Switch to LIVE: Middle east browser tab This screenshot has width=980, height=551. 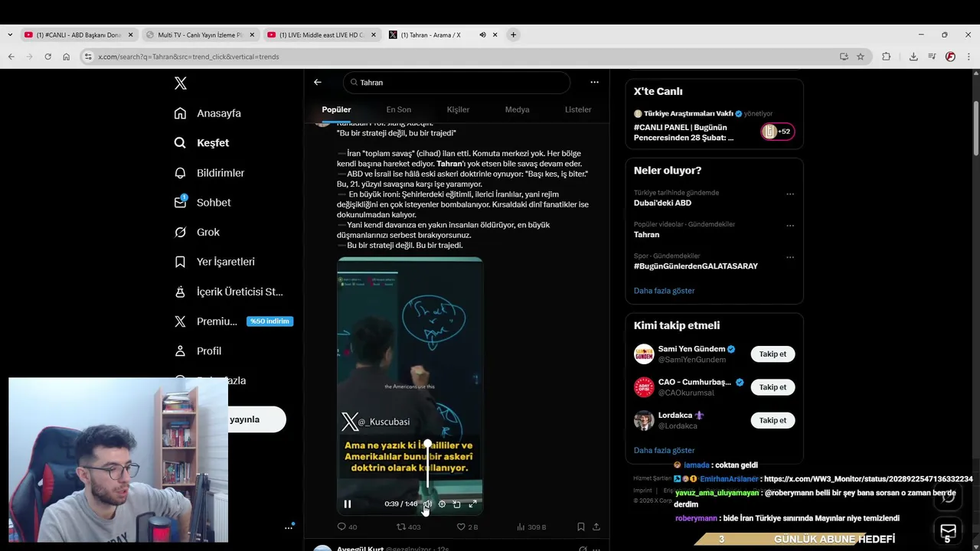click(x=322, y=35)
